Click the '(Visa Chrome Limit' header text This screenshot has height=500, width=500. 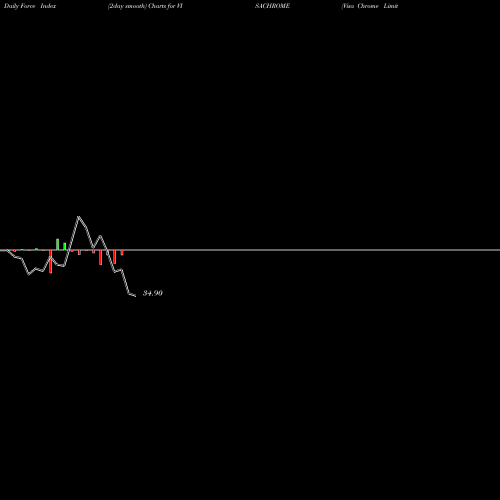click(370, 6)
